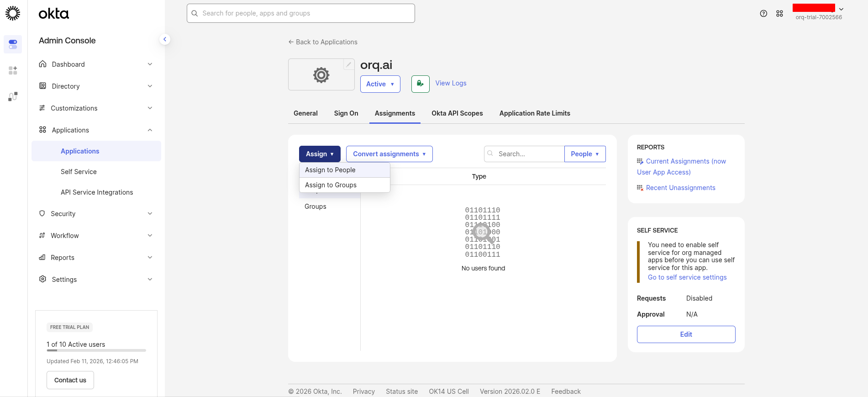Open the help question mark icon
Image resolution: width=868 pixels, height=397 pixels.
pos(763,14)
